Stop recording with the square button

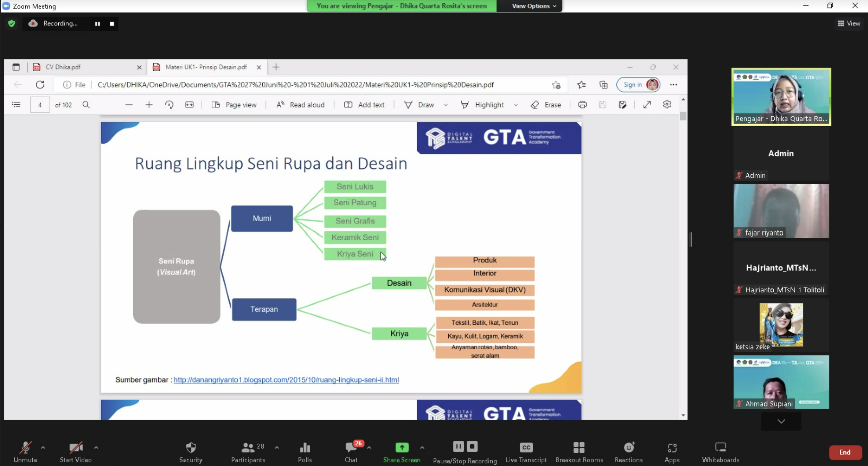pyautogui.click(x=112, y=23)
